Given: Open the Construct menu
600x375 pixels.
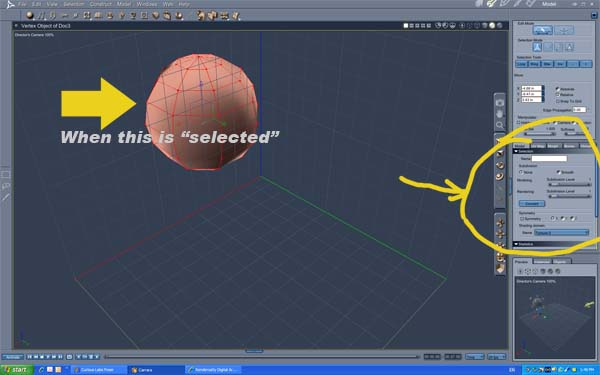Looking at the screenshot, I should pyautogui.click(x=101, y=4).
